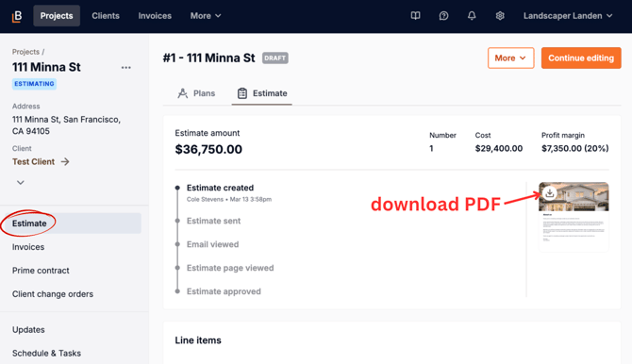
Task: Click the Estimate clipboard icon
Action: (242, 93)
